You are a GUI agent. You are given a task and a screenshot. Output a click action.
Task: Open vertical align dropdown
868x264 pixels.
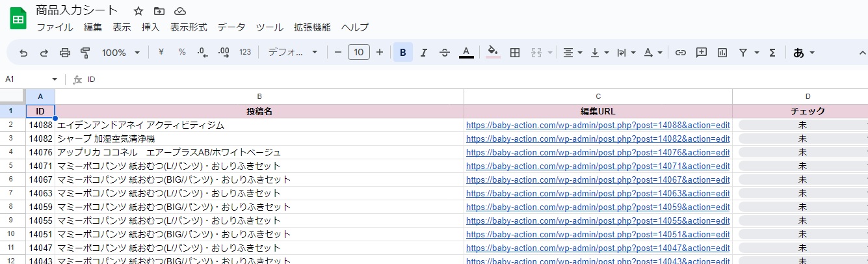[x=599, y=53]
